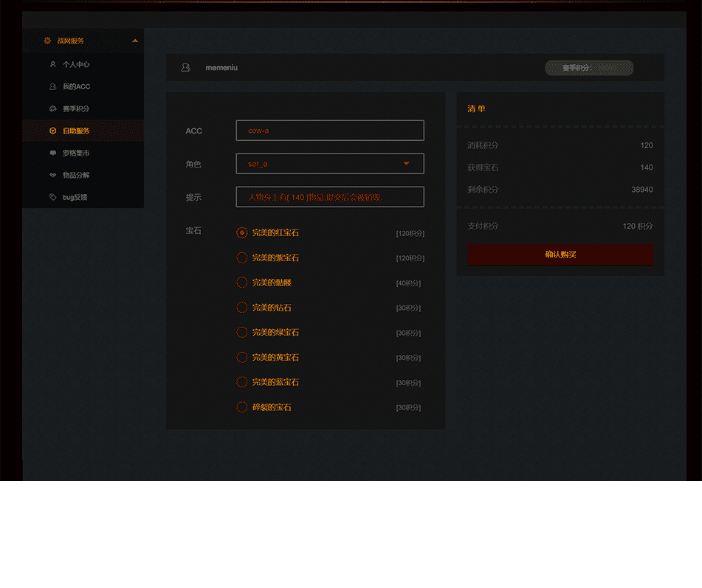Click the 赛季积分 badge in header
702x588 pixels.
point(588,68)
